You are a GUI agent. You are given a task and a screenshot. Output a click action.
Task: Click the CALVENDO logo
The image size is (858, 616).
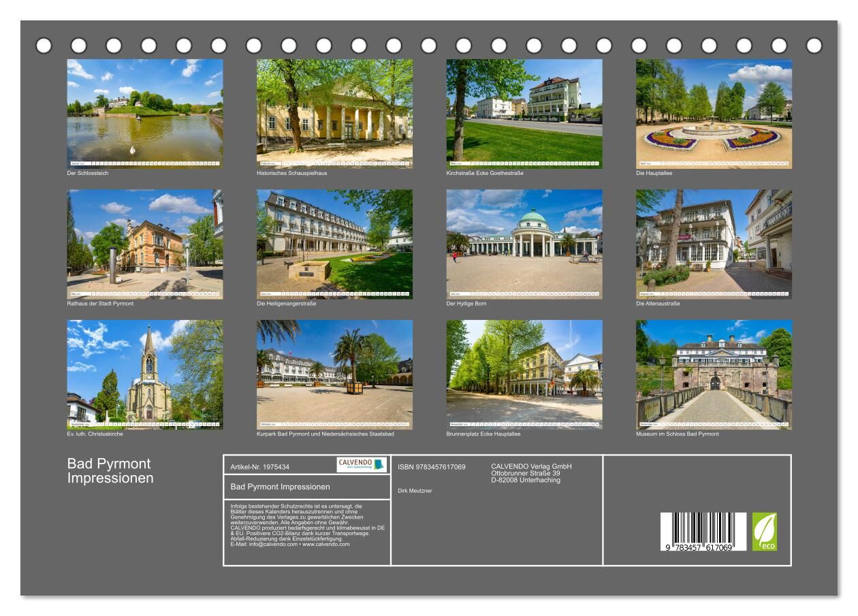click(361, 465)
